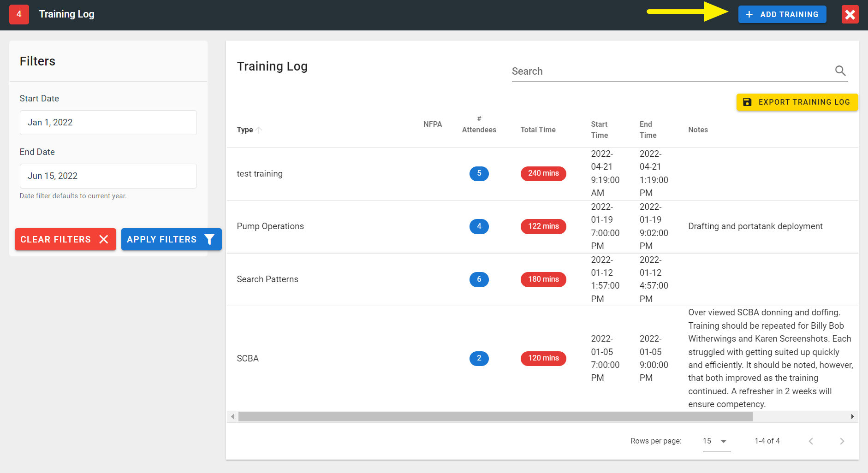Click the SCBA attendees count badge
Image resolution: width=868 pixels, height=473 pixels.
(x=479, y=358)
